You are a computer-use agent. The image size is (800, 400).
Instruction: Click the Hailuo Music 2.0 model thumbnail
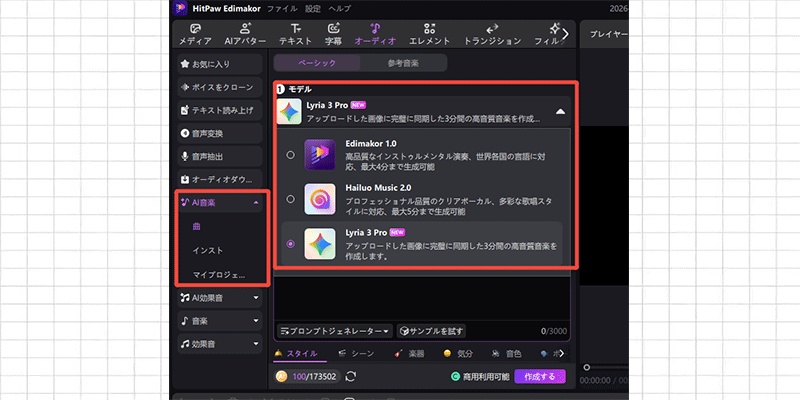[320, 199]
